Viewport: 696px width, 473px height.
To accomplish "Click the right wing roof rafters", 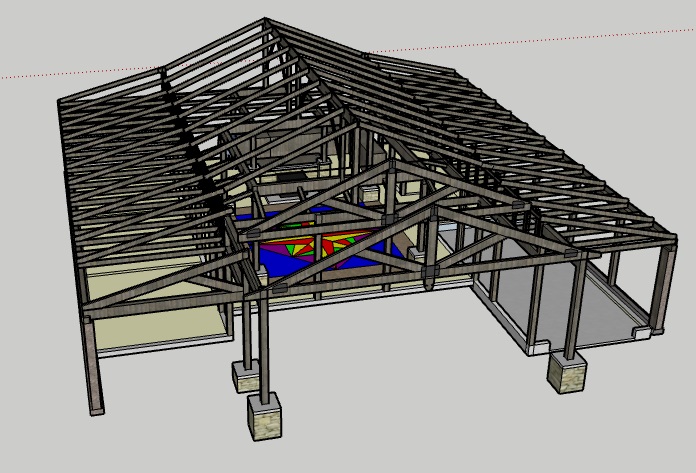I will click(540, 160).
